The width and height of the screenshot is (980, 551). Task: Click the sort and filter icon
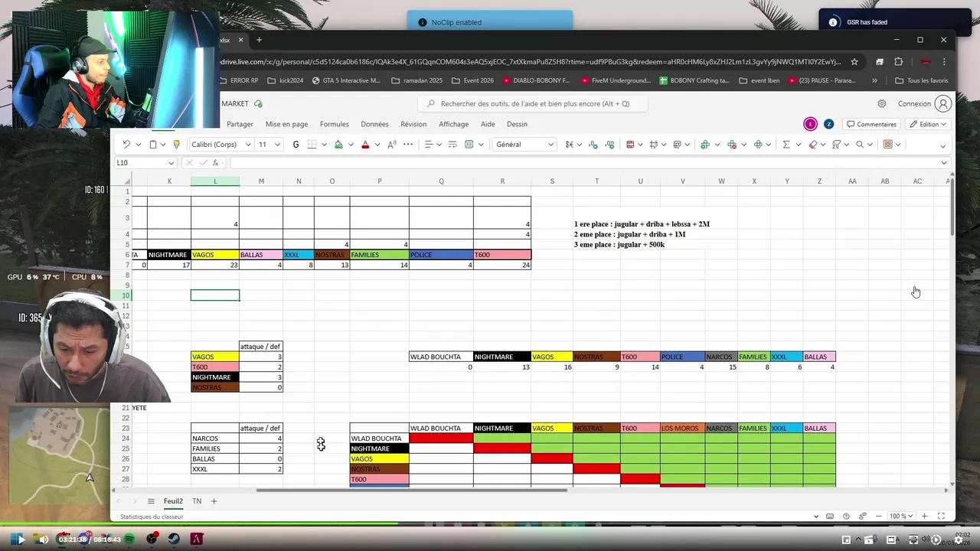(x=837, y=145)
